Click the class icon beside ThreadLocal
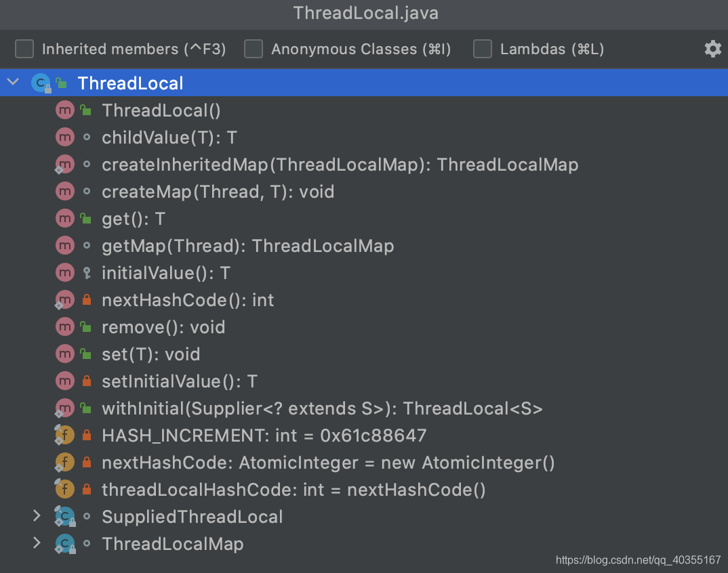The width and height of the screenshot is (728, 573). click(41, 82)
